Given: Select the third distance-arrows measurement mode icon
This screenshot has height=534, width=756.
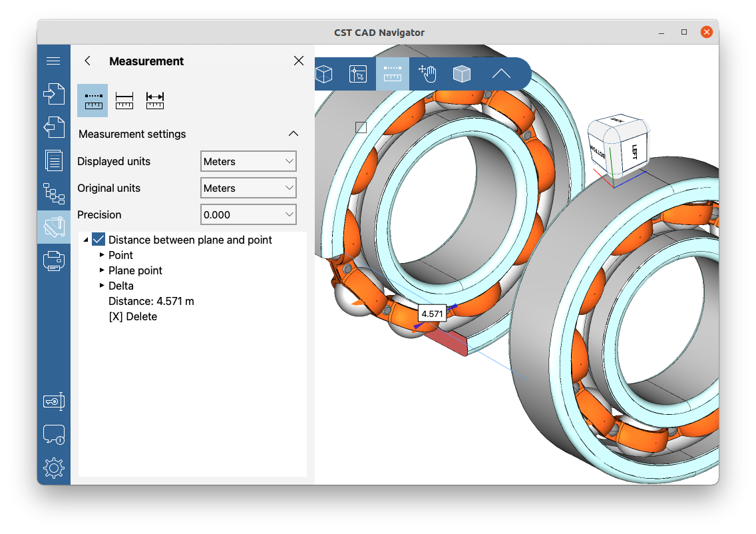Looking at the screenshot, I should (155, 101).
